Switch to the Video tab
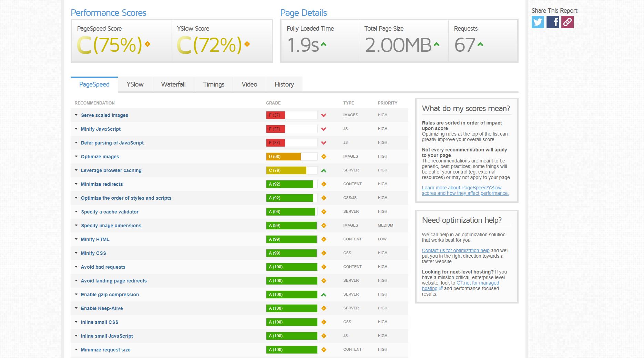644x358 pixels. pyautogui.click(x=249, y=84)
